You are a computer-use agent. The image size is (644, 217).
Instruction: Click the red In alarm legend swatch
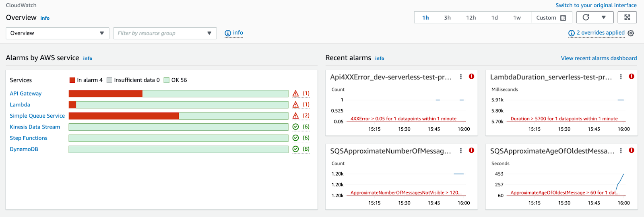[x=72, y=80]
